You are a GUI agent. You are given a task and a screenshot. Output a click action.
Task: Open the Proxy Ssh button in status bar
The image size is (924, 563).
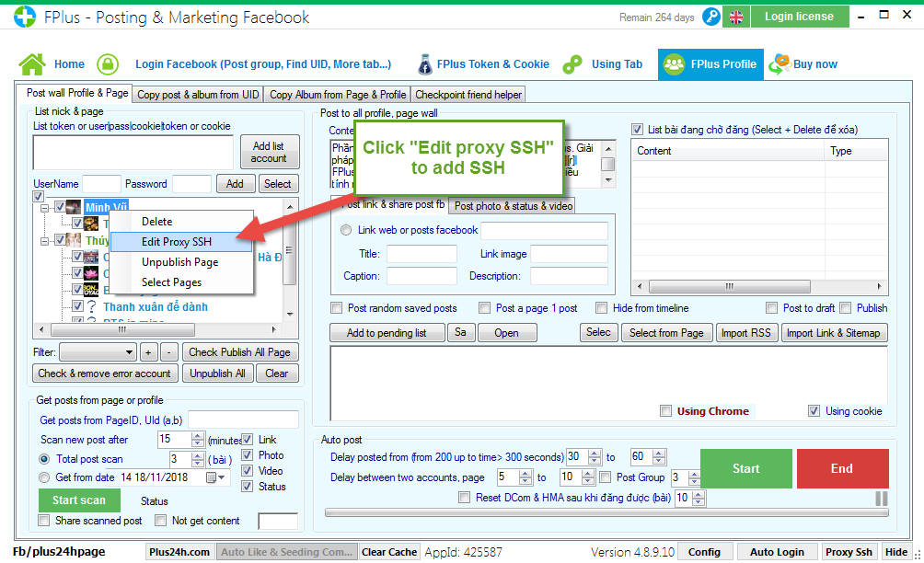[x=849, y=552]
